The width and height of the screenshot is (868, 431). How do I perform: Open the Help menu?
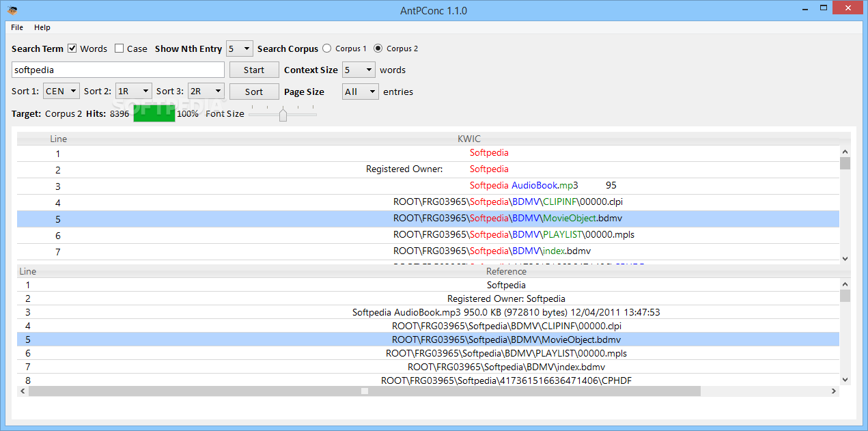[x=42, y=27]
